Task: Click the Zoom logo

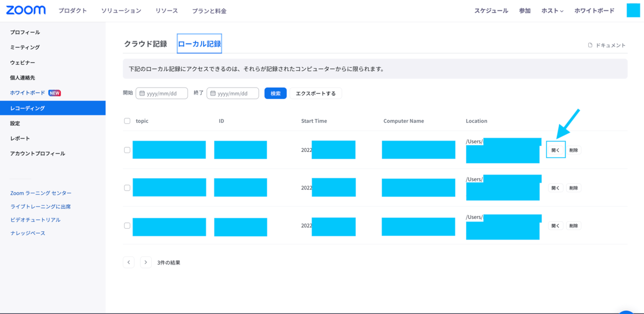Action: [x=26, y=9]
